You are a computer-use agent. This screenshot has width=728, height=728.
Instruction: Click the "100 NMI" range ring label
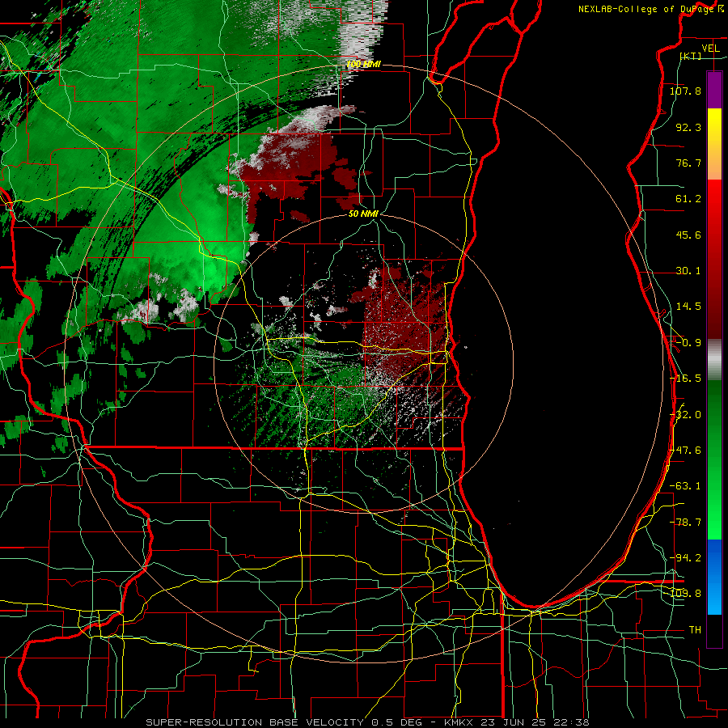[x=363, y=65]
